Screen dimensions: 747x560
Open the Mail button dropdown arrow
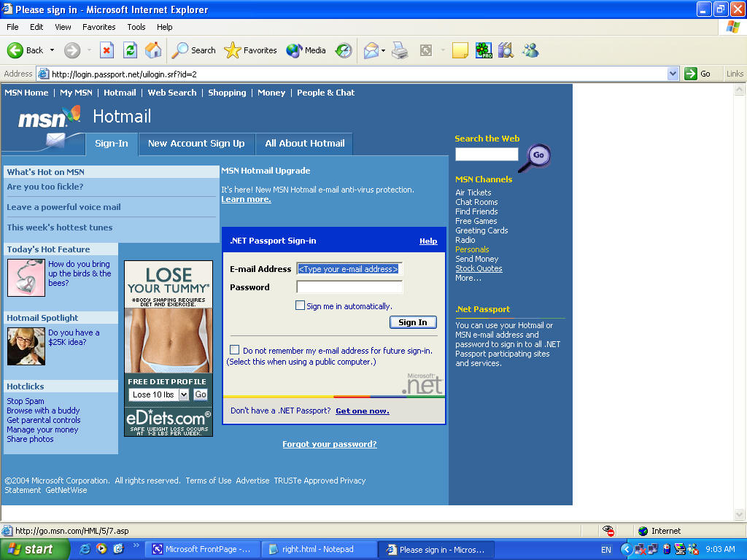(383, 50)
